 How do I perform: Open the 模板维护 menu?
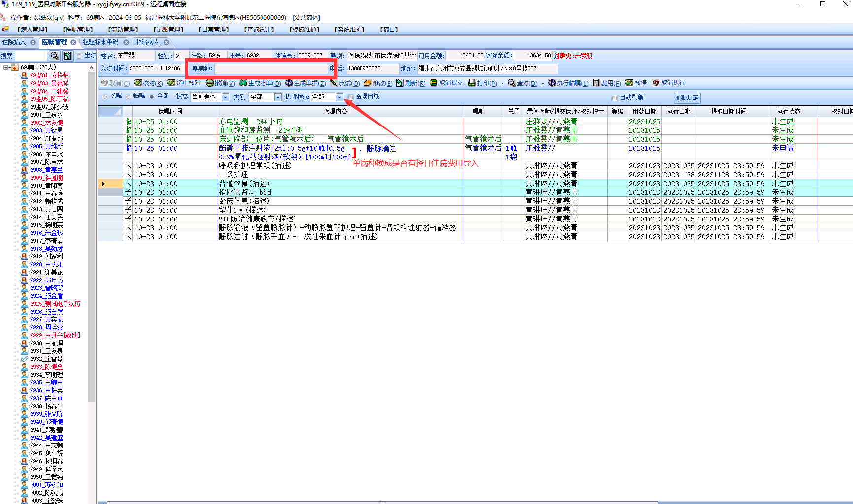coord(304,30)
